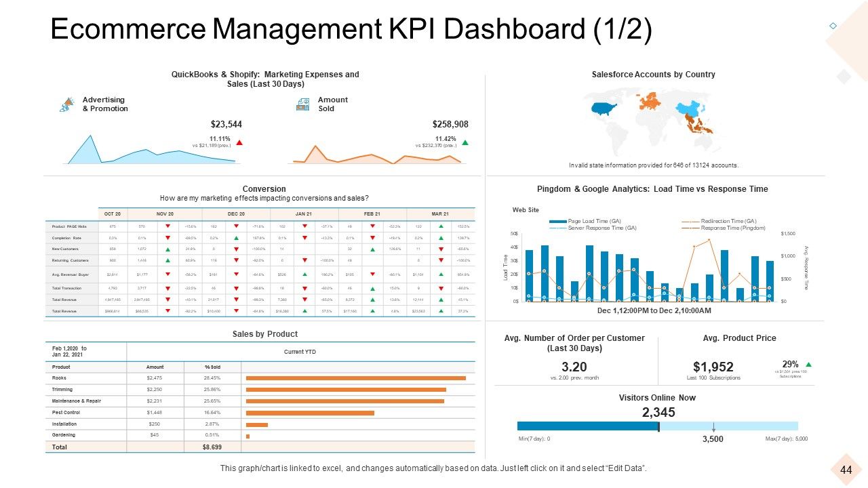Click the Pest Control sales bar

[310, 413]
